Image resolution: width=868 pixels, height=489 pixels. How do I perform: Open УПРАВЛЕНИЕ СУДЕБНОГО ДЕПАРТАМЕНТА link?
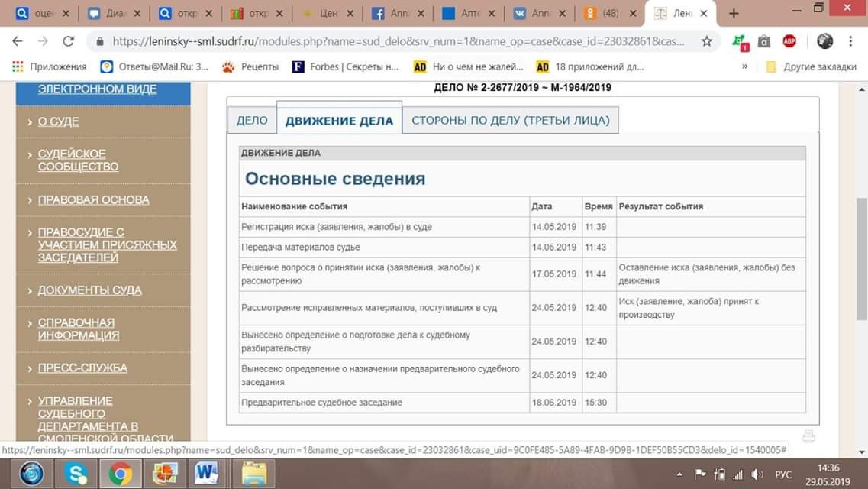coord(105,419)
